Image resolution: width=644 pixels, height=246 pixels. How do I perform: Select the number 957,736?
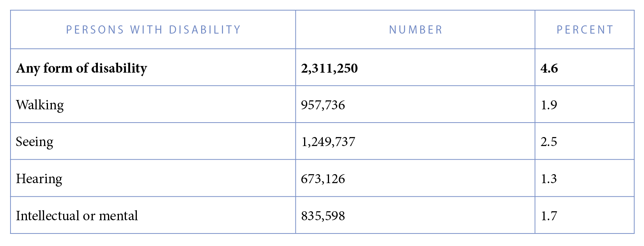coord(323,105)
